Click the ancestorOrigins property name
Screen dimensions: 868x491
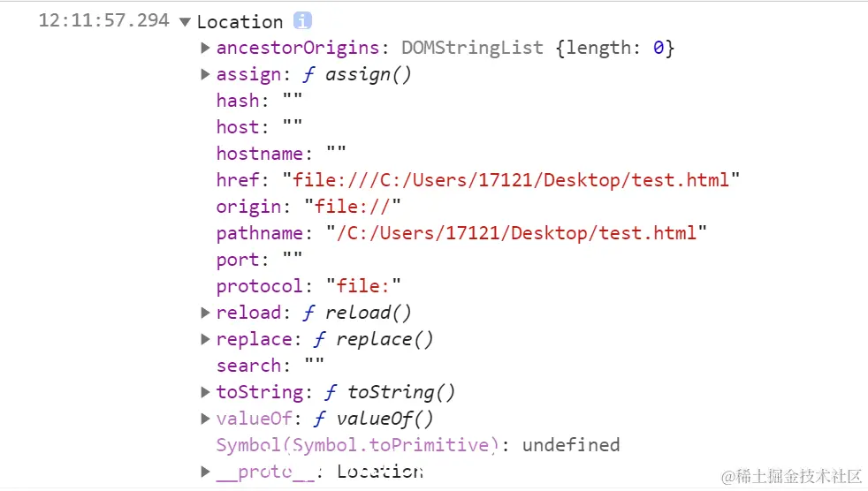[298, 48]
